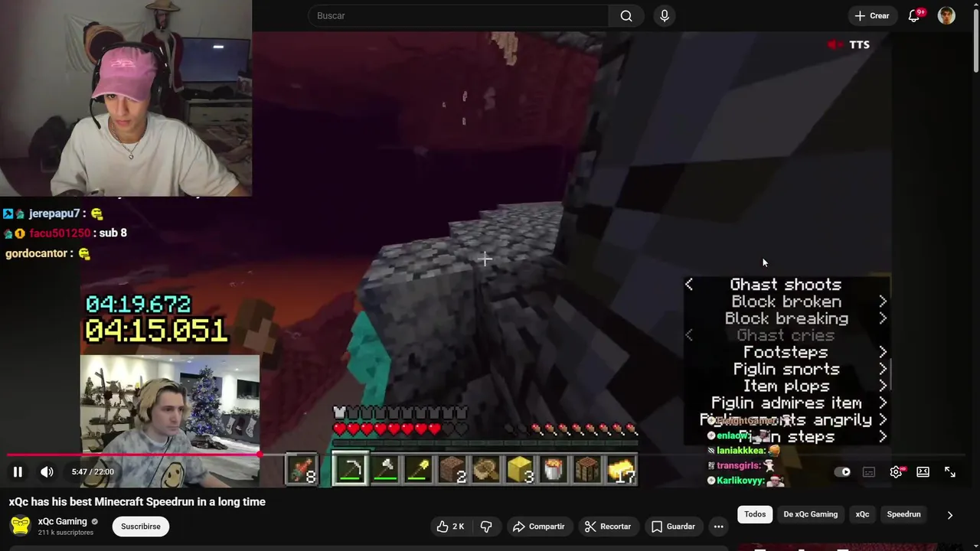Click the Recortar clip button
The image size is (980, 551).
608,527
